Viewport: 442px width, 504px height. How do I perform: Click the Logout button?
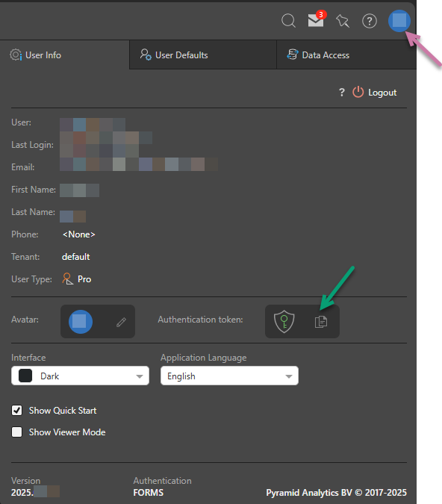pos(374,93)
